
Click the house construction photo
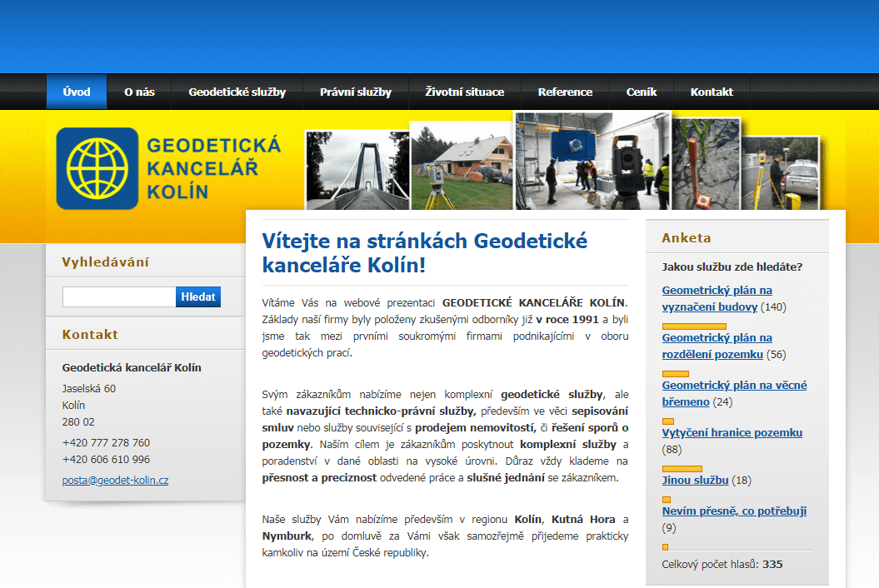(x=462, y=166)
